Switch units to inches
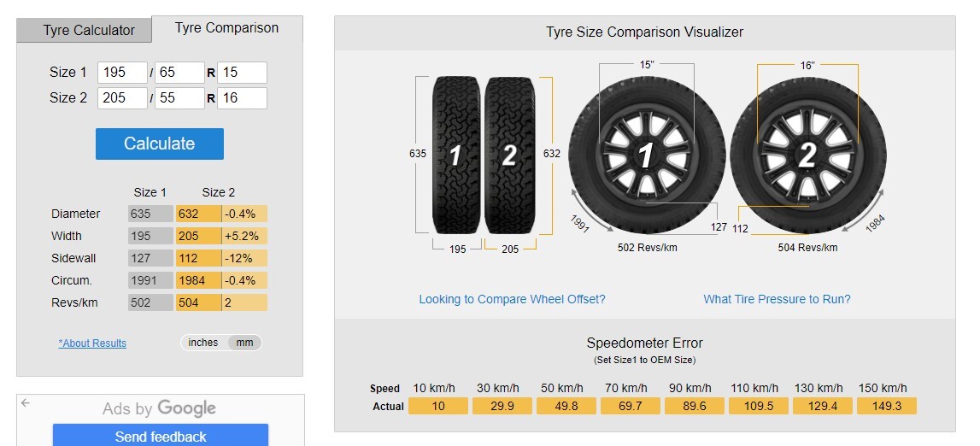Viewport: 980px width, 446px height. (203, 343)
